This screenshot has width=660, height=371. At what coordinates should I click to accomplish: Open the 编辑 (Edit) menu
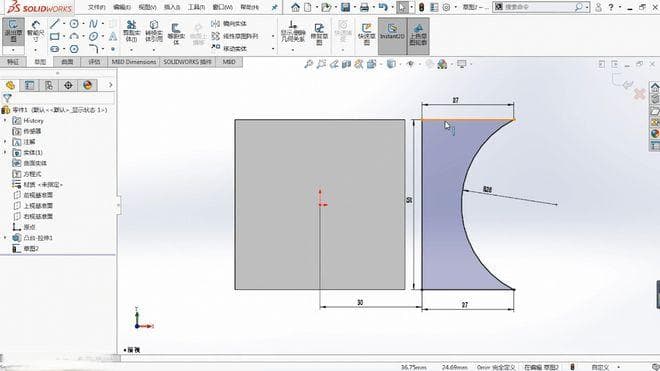point(122,7)
